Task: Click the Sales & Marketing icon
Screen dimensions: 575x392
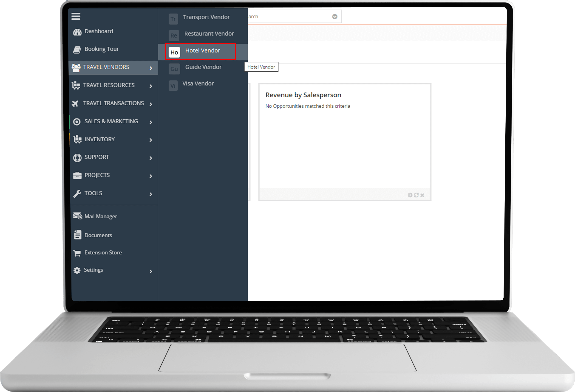Action: (77, 121)
